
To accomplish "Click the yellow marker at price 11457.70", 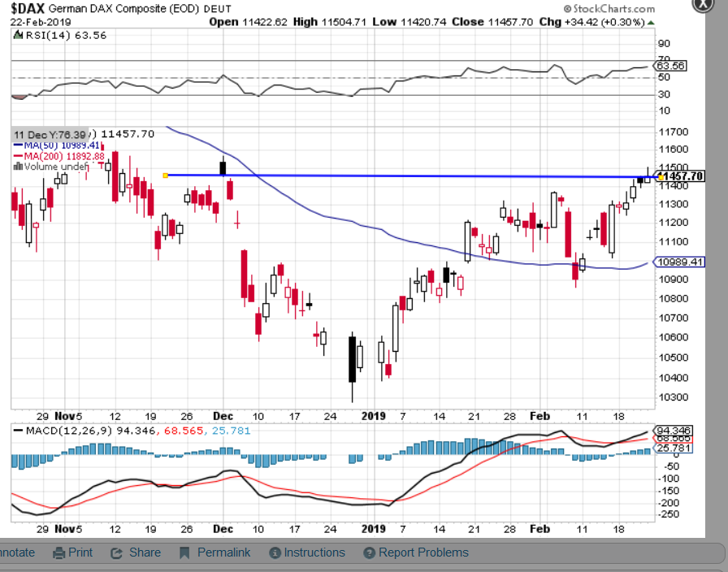I will pos(662,176).
